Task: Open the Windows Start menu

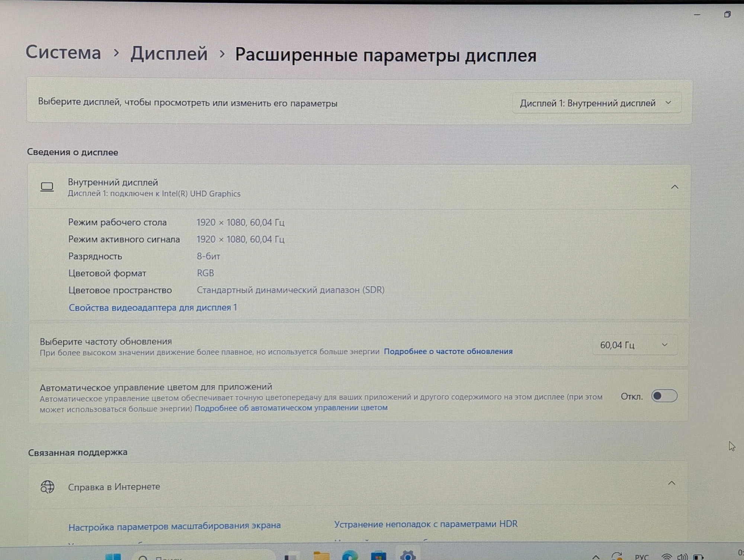Action: [x=113, y=556]
